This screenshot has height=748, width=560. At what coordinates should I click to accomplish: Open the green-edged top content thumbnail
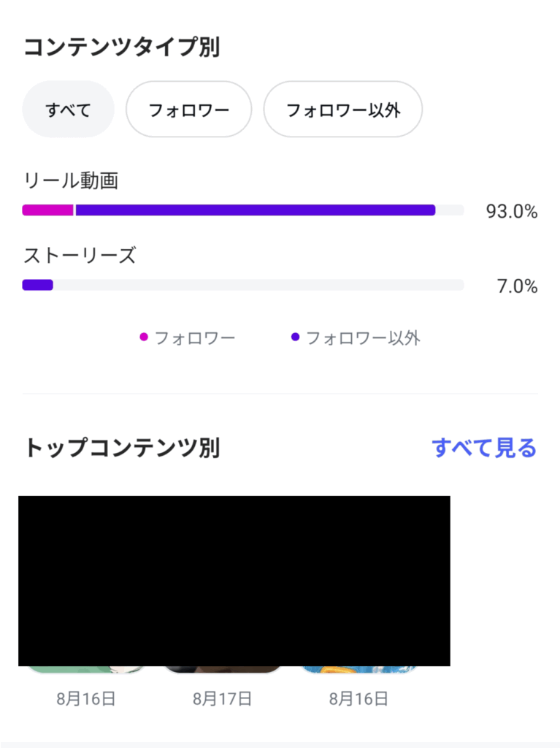[x=86, y=668]
